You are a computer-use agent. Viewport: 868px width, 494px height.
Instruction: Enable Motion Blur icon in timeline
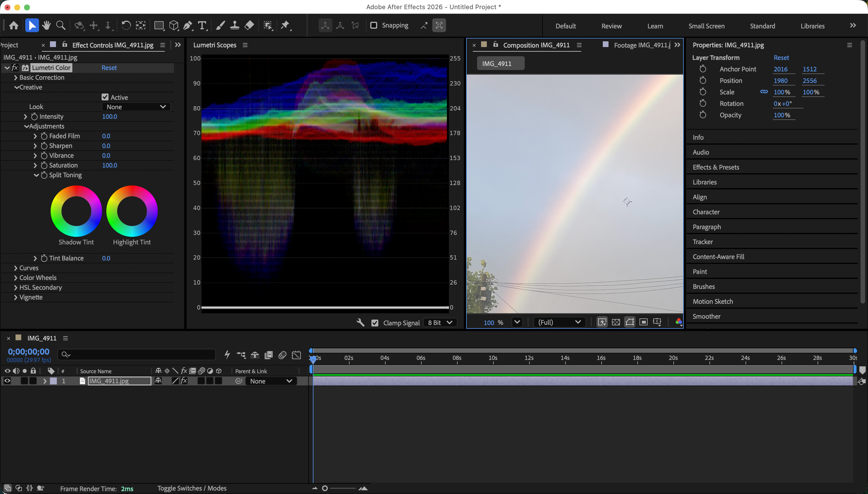(282, 355)
